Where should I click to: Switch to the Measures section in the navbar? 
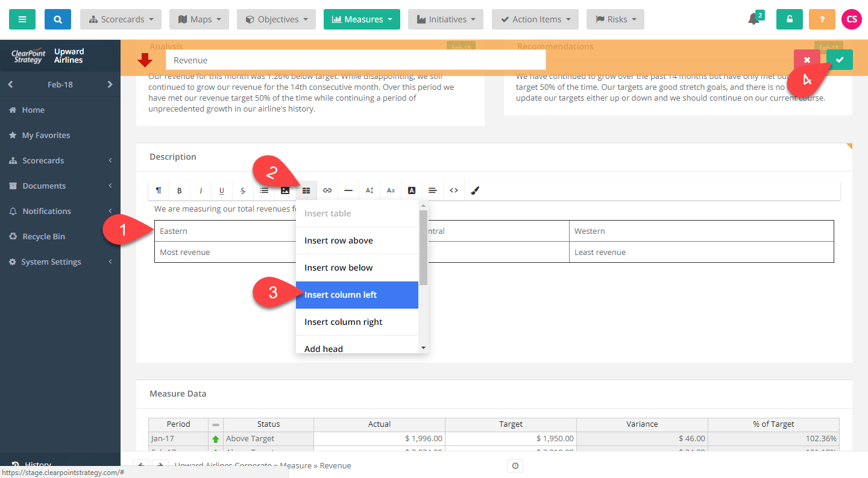(x=362, y=19)
